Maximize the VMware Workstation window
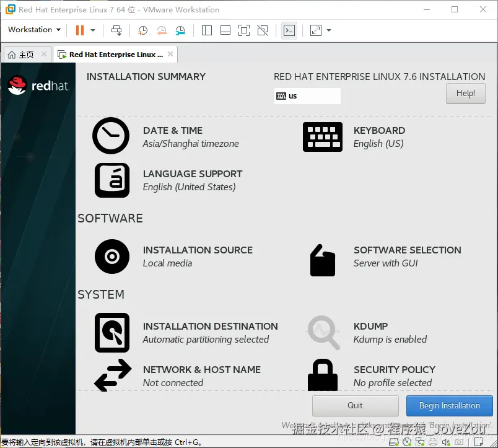The width and height of the screenshot is (498, 448). (455, 9)
